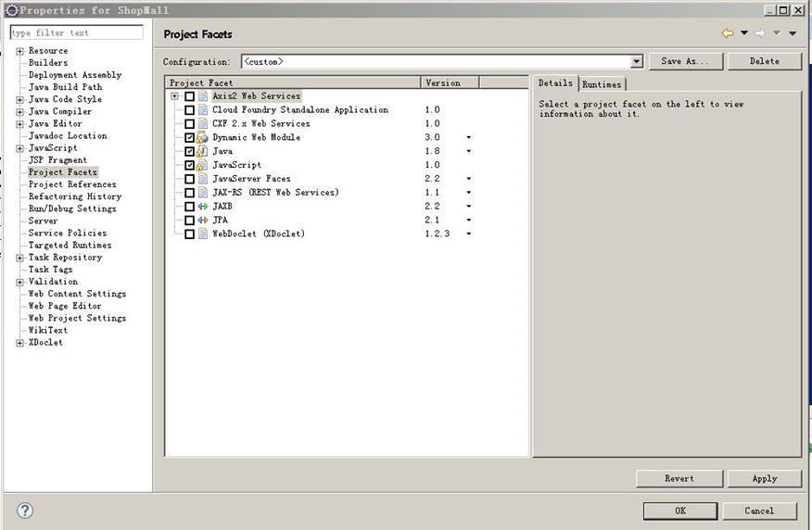Open the back history dropdown arrow
Screen dimensions: 812x530
(x=744, y=33)
